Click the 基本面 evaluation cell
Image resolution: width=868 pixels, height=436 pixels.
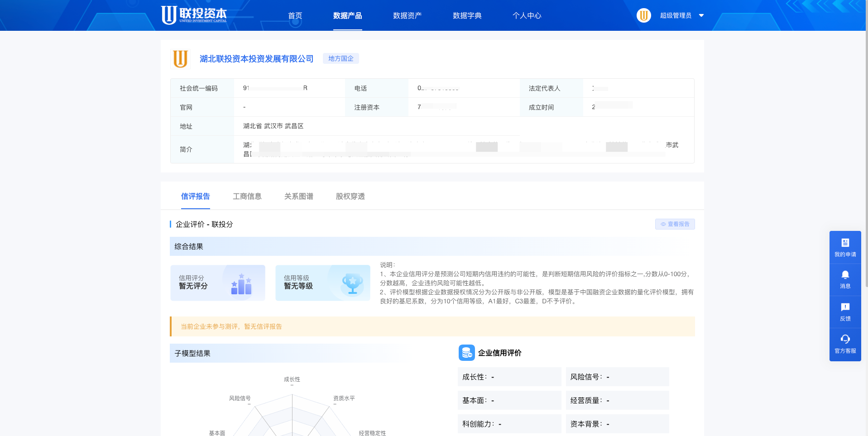(x=509, y=400)
